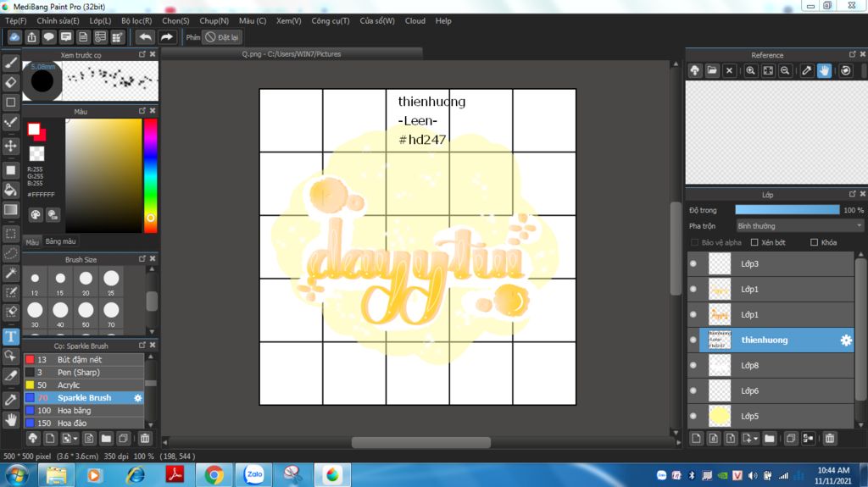Select the Brush tool in left toolbar
The width and height of the screenshot is (868, 487).
point(10,63)
